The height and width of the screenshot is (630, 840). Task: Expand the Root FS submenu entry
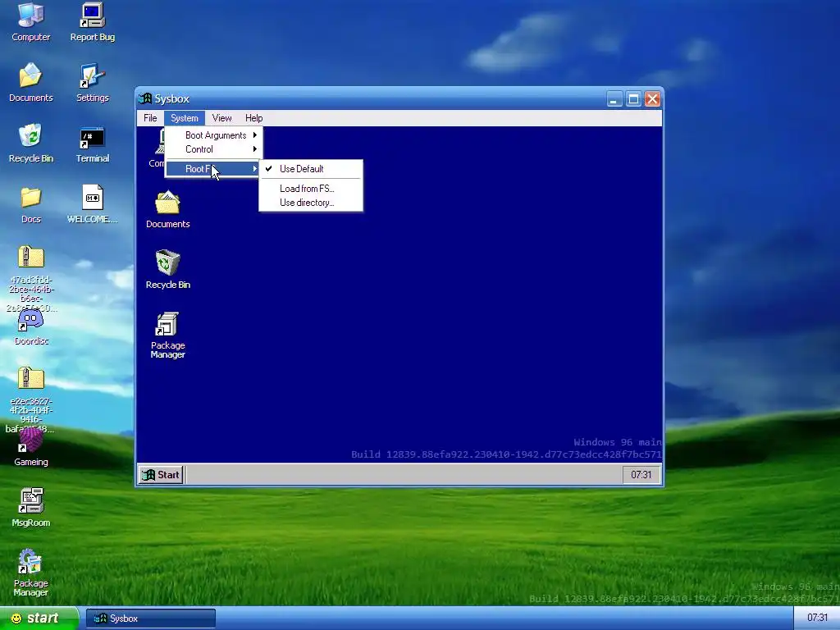click(213, 169)
